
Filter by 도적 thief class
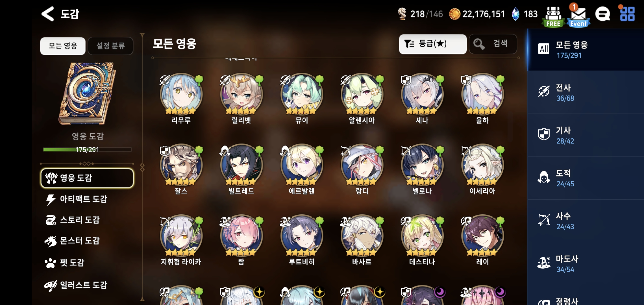click(586, 178)
